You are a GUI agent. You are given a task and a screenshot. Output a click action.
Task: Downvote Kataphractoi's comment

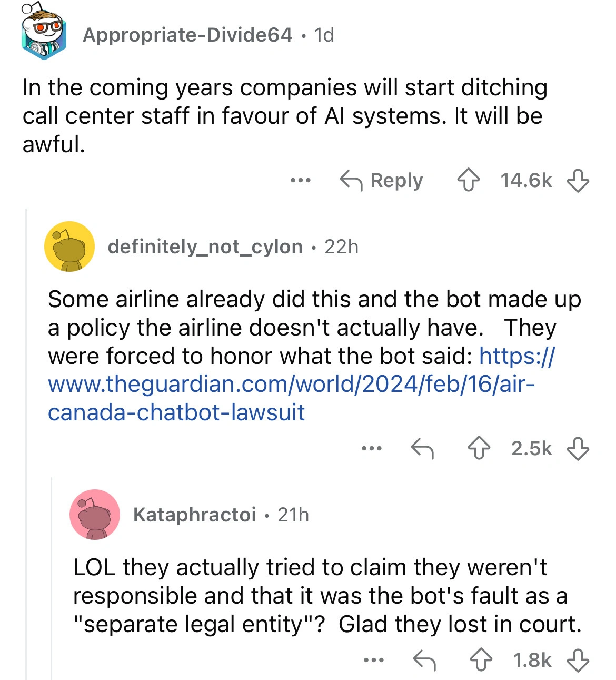click(x=578, y=660)
